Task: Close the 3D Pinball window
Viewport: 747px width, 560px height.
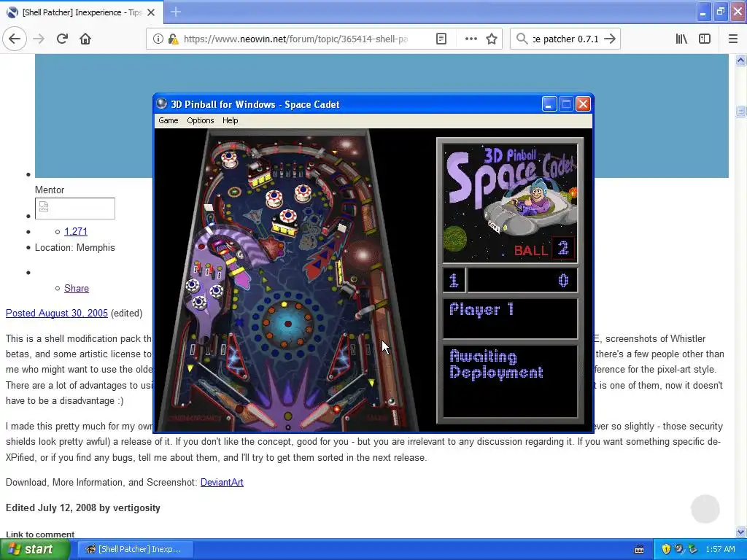Action: point(583,104)
